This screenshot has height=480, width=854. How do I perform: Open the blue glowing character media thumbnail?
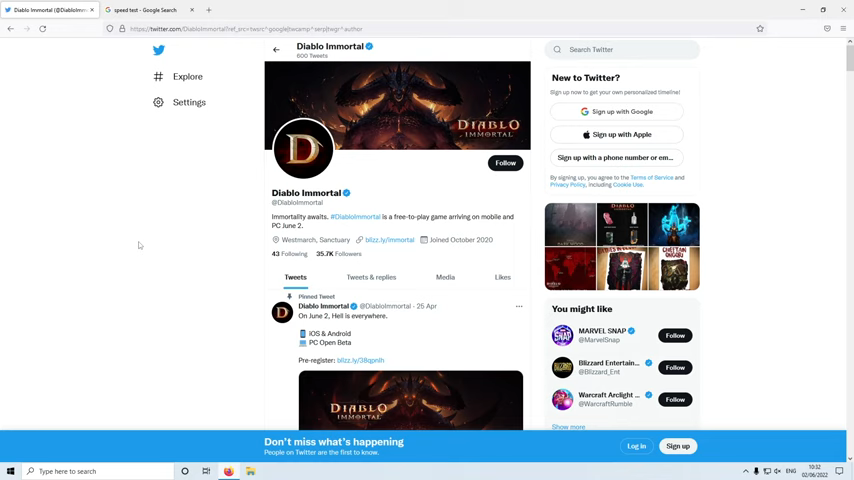point(674,224)
